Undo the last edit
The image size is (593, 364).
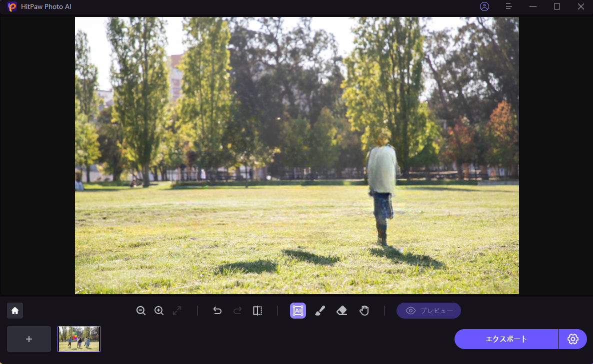coord(217,311)
